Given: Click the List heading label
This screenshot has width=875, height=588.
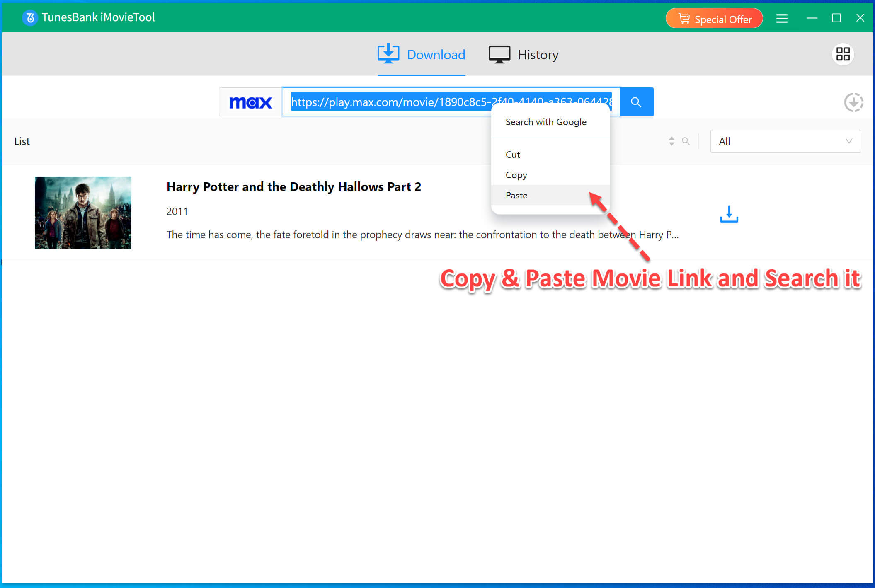Looking at the screenshot, I should 22,142.
